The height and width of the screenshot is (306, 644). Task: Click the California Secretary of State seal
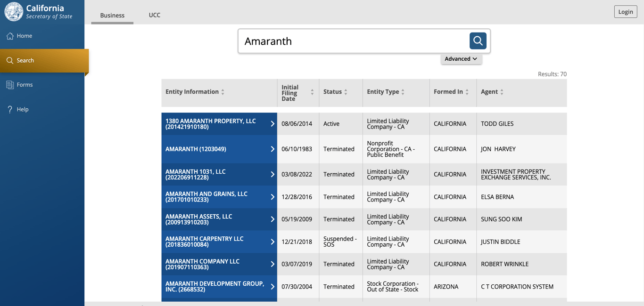pyautogui.click(x=13, y=11)
